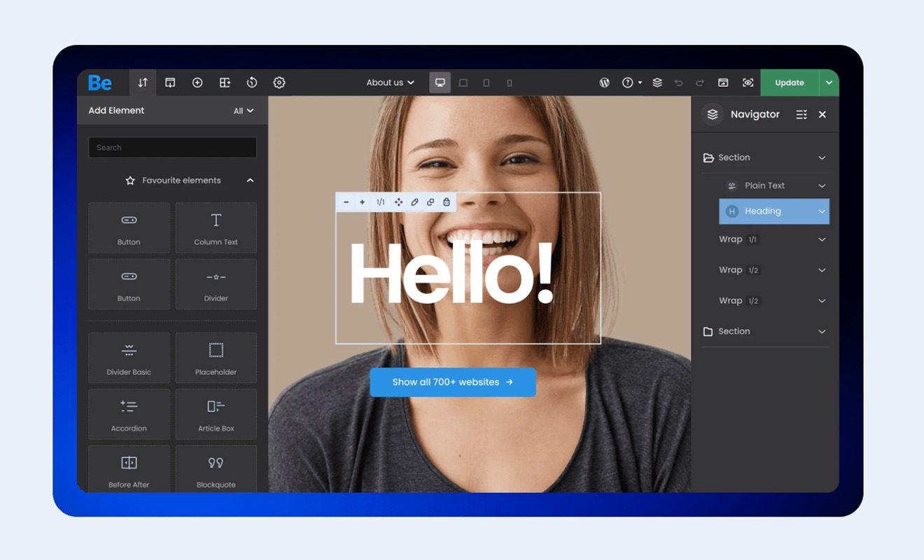Open the All filter dropdown in Add Element
The width and height of the screenshot is (924, 560).
point(244,111)
